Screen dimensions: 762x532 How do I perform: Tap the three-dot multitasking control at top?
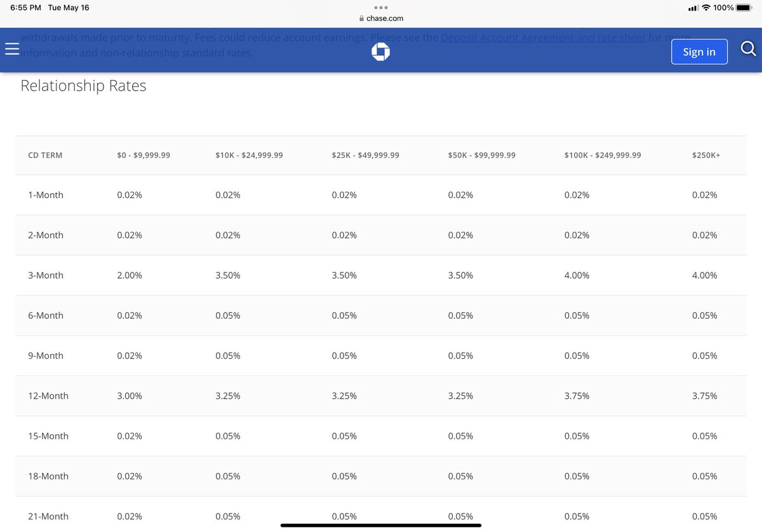tap(381, 8)
